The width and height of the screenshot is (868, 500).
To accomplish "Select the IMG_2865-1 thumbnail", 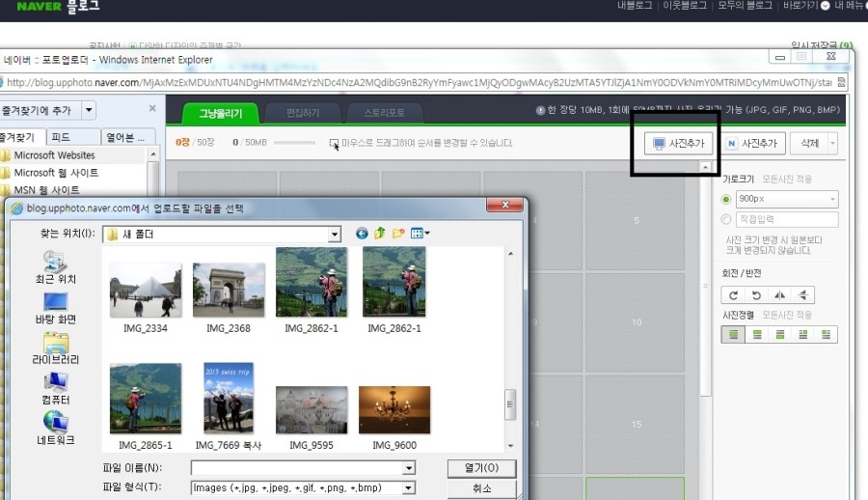I will pos(146,398).
